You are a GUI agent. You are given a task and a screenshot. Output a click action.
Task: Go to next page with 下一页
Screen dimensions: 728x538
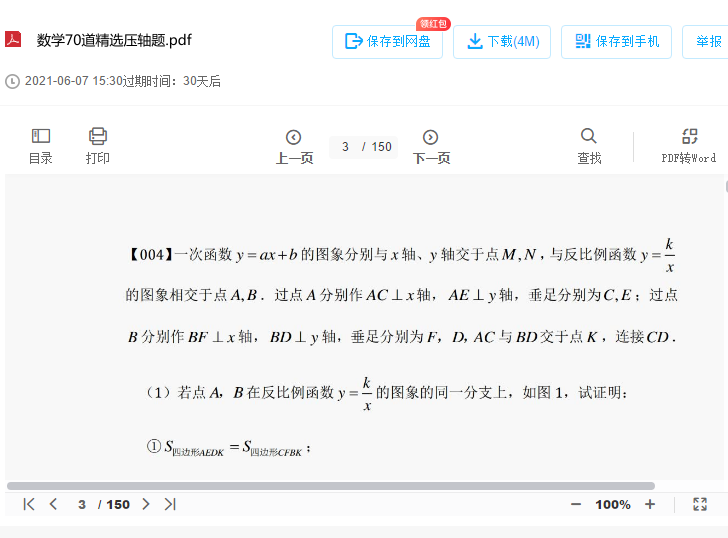tap(431, 146)
